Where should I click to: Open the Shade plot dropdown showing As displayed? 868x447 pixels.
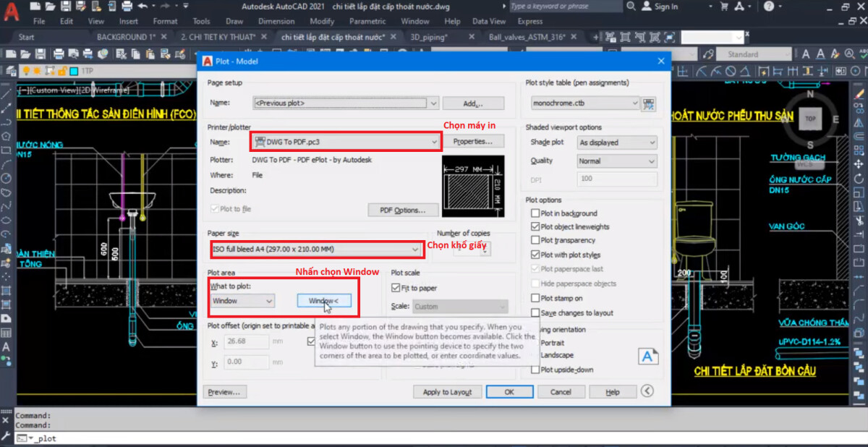point(654,142)
